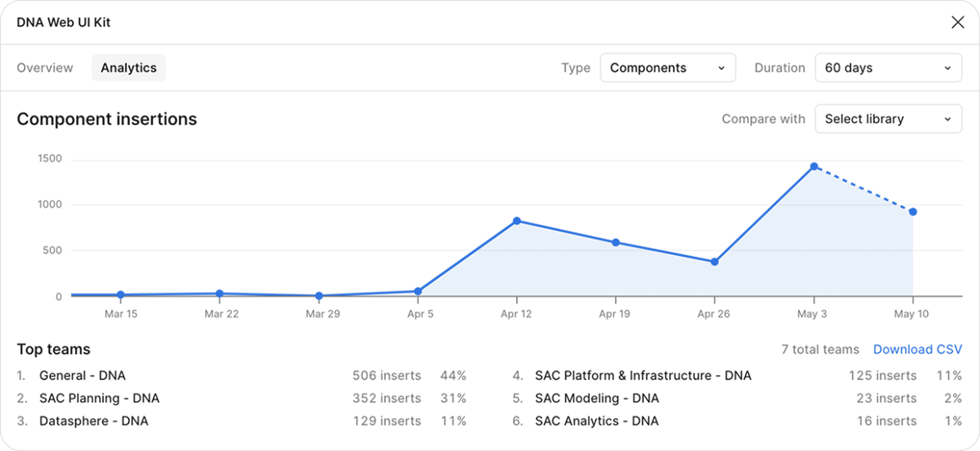Select the Analytics tab
The width and height of the screenshot is (980, 451).
[x=129, y=68]
